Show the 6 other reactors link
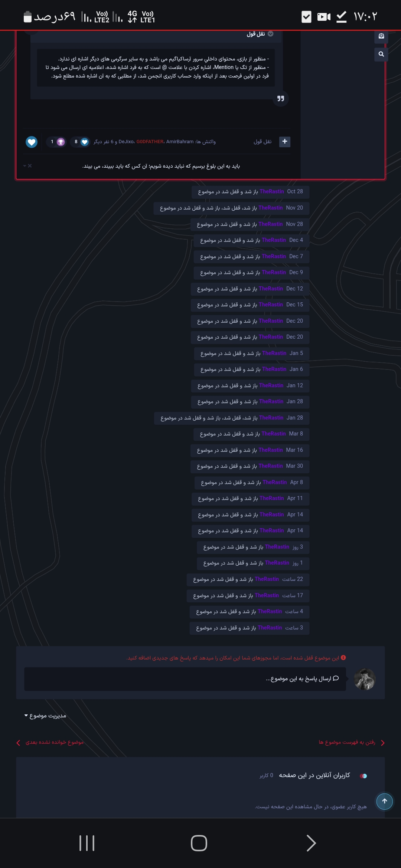 pos(103,142)
